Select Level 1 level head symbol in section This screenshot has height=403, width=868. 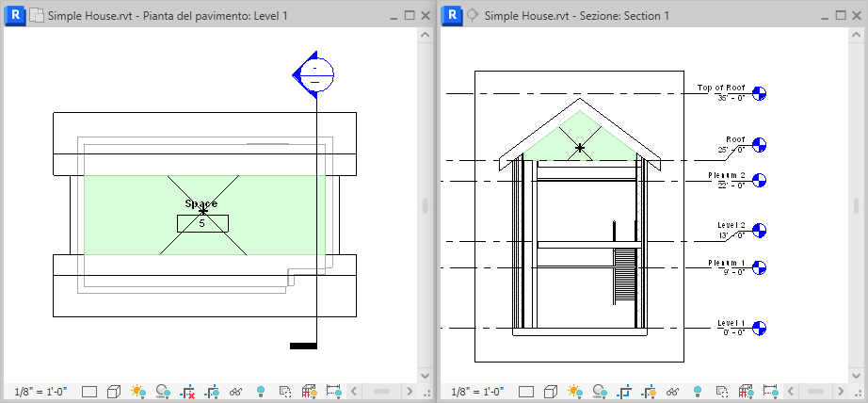pos(759,328)
